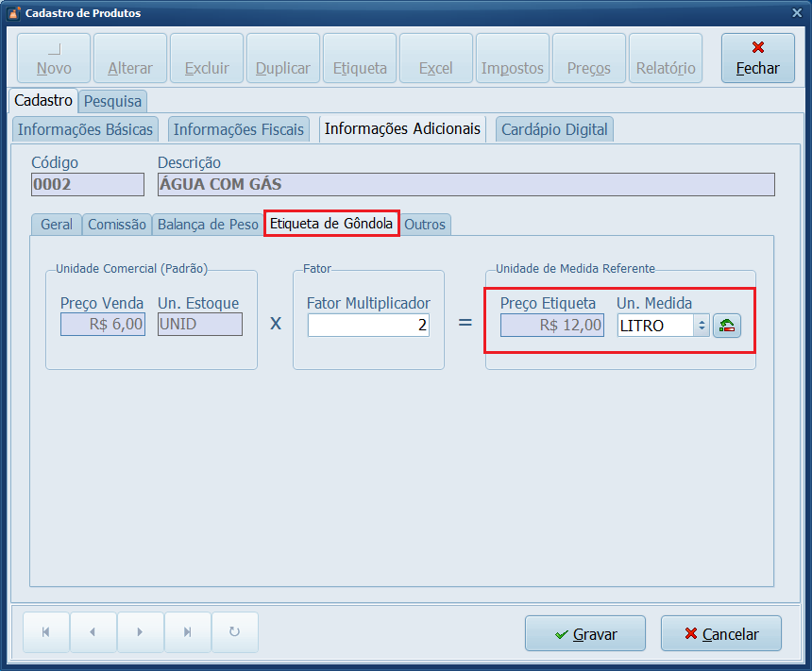The width and height of the screenshot is (812, 671).
Task: Go to previous record arrow
Action: point(93,632)
